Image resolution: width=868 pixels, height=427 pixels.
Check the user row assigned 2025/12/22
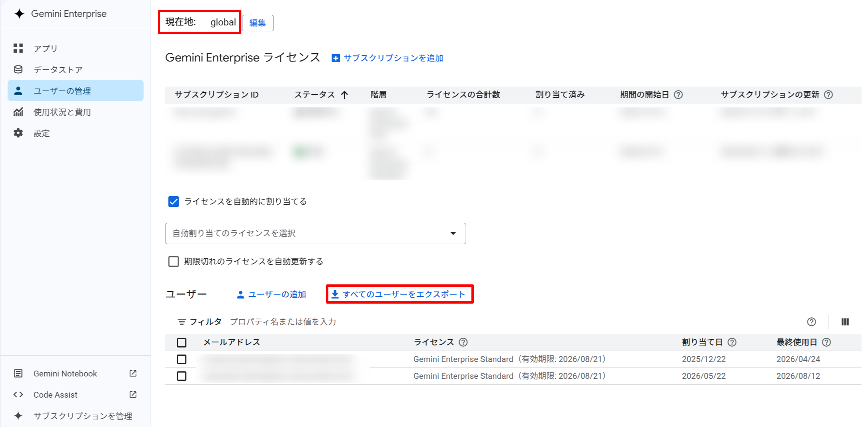pyautogui.click(x=181, y=359)
